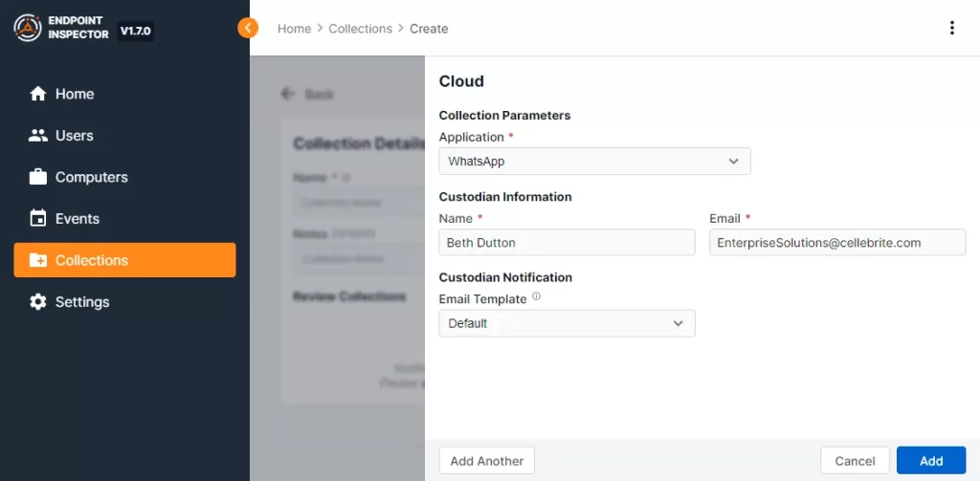Collapse sidebar with orange chevron button
980x481 pixels.
249,28
